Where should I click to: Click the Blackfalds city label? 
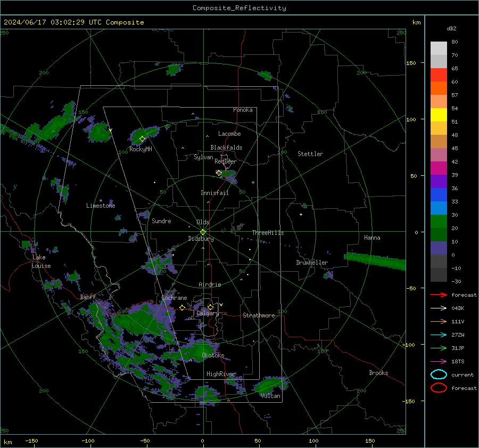pos(226,148)
